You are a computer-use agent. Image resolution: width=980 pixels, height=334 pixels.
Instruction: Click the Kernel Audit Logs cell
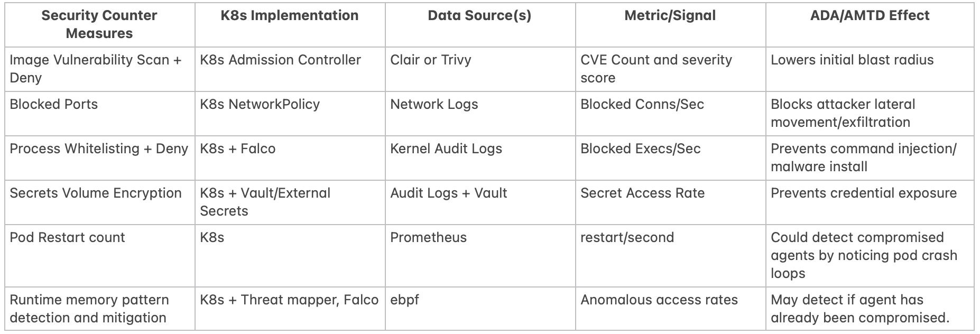(446, 149)
